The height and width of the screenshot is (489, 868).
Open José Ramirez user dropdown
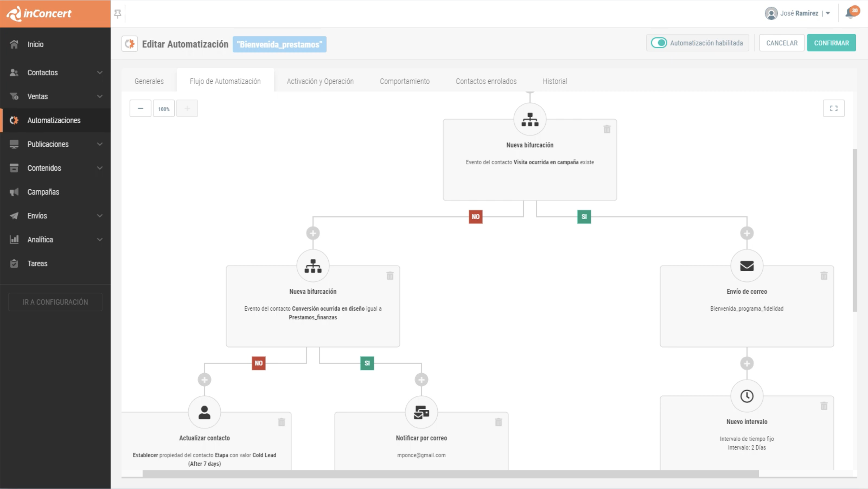[x=827, y=13]
